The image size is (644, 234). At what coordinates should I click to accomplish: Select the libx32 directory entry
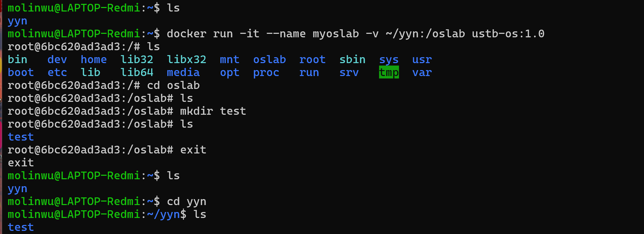pos(186,60)
